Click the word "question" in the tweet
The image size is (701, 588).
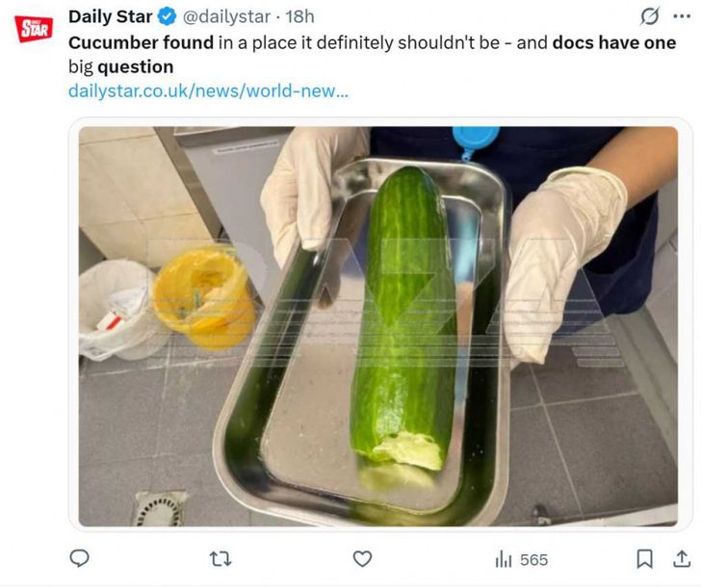coord(135,66)
